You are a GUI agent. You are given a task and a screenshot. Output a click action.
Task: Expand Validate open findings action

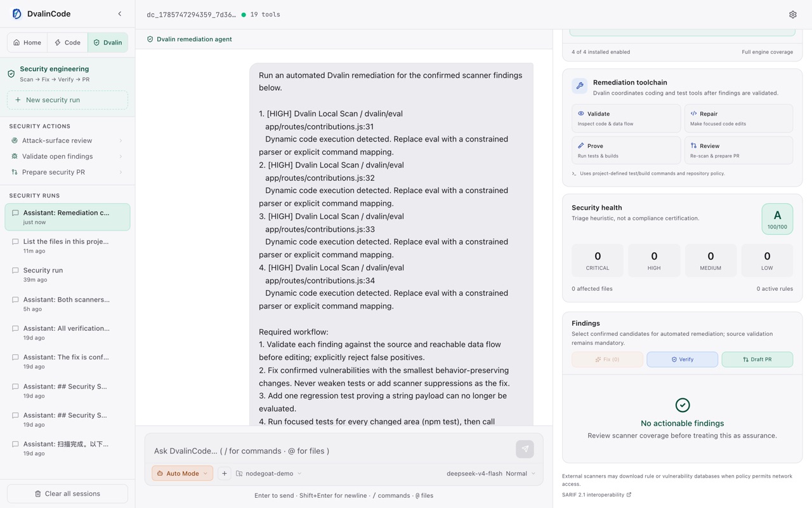[67, 156]
